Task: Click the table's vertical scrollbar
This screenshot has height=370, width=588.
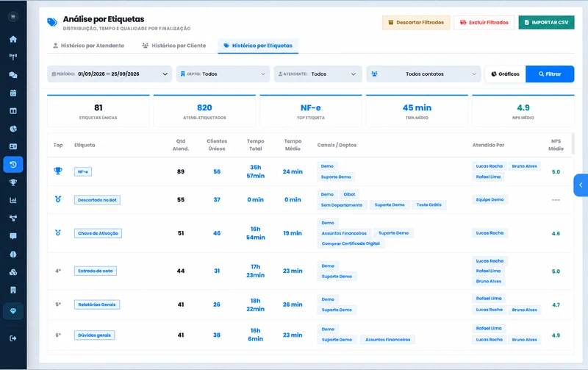Action: [x=573, y=143]
